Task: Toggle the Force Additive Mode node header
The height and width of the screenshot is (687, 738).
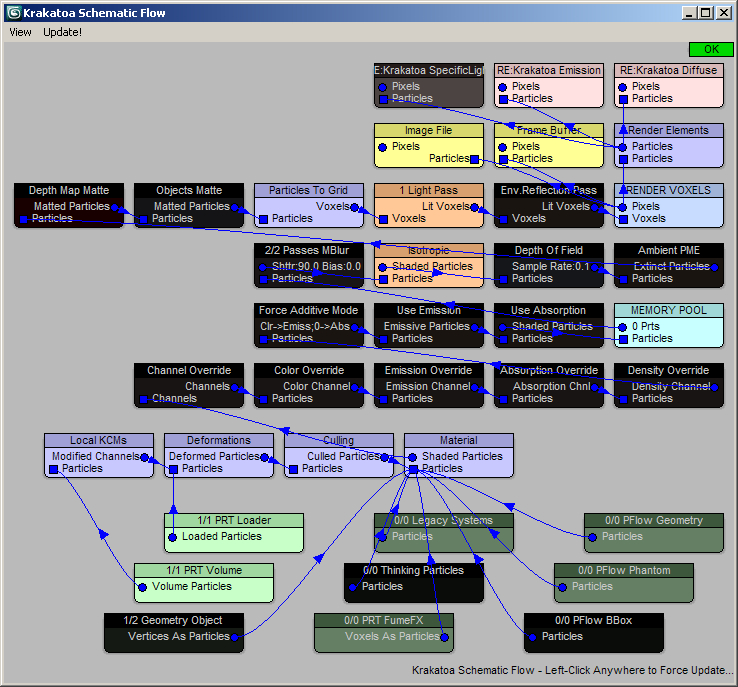Action: tap(309, 310)
